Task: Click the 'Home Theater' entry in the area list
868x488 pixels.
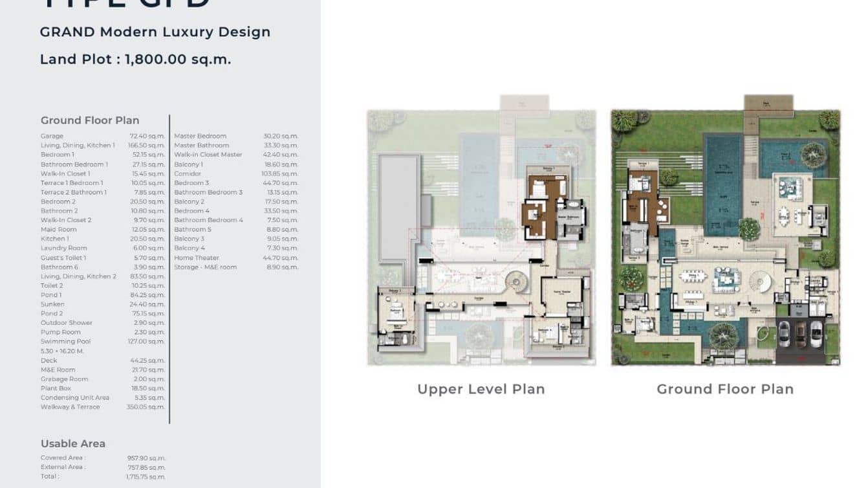Action: (197, 258)
